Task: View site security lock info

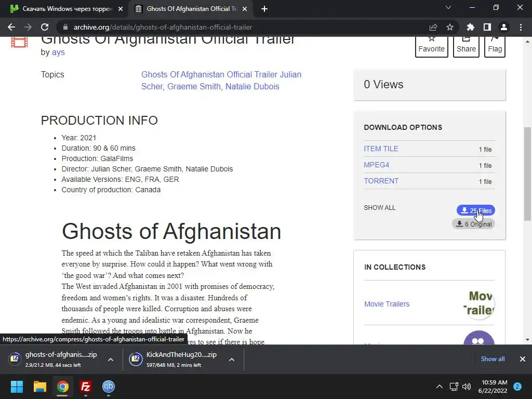Action: 65,27
